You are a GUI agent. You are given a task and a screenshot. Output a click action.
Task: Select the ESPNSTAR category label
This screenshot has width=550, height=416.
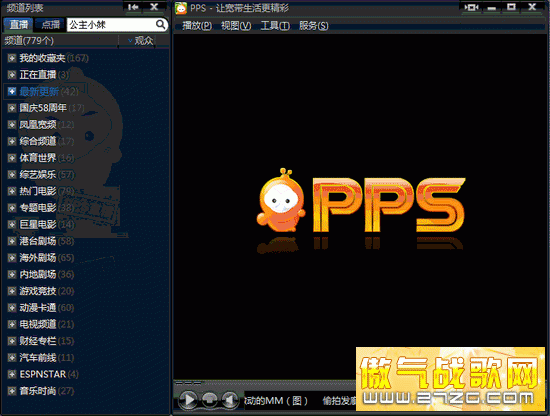(42, 374)
